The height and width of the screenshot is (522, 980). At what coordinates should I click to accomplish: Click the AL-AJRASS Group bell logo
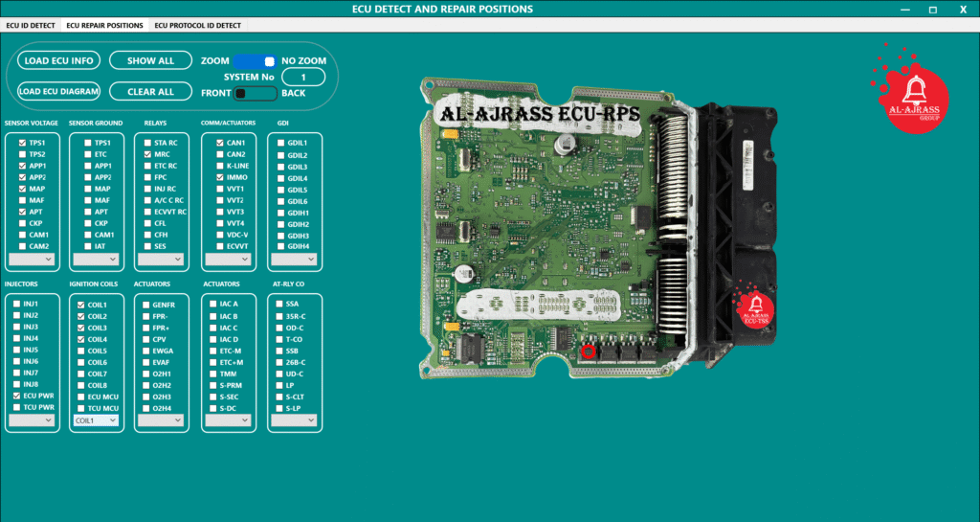point(911,89)
